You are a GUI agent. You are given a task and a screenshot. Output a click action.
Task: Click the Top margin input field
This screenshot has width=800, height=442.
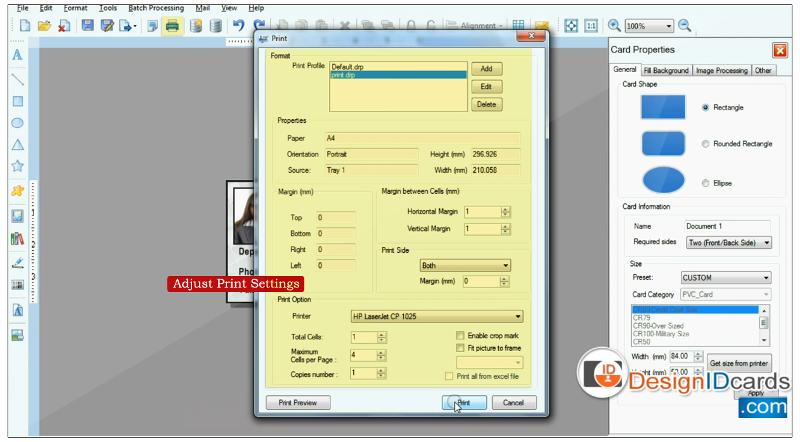335,217
